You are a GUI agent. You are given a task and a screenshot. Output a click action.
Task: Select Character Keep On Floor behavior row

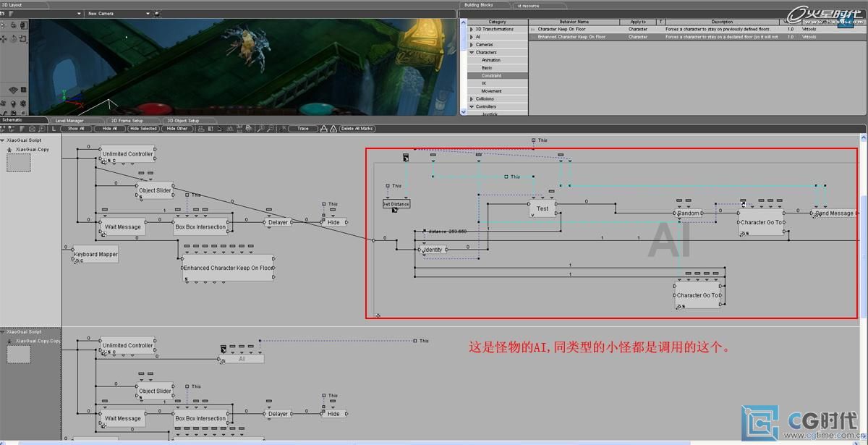[571, 29]
